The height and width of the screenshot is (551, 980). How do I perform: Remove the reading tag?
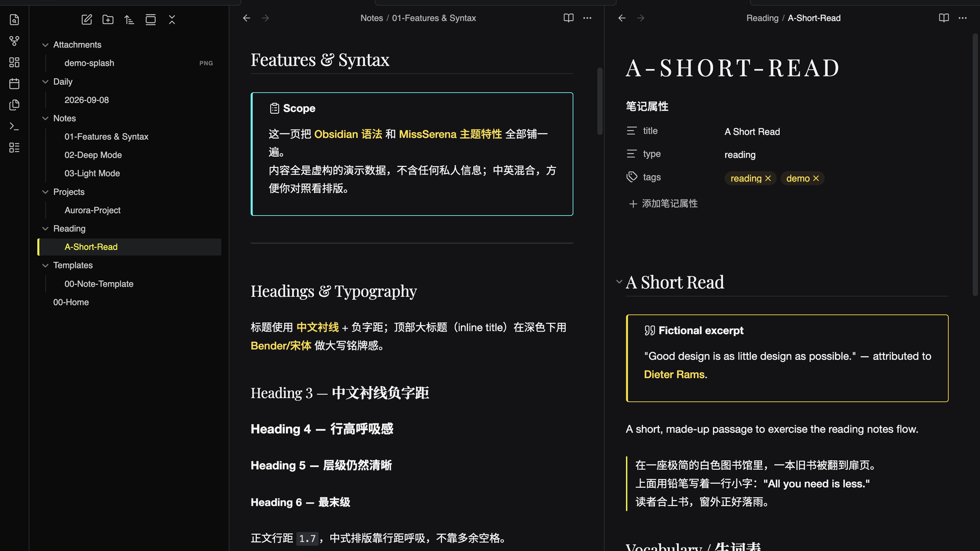768,178
